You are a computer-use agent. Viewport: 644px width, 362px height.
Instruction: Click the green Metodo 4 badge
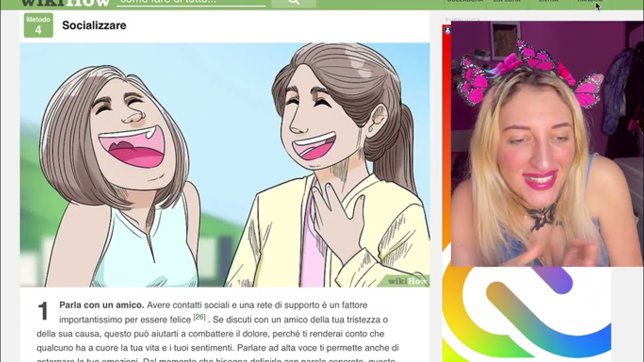coord(38,25)
